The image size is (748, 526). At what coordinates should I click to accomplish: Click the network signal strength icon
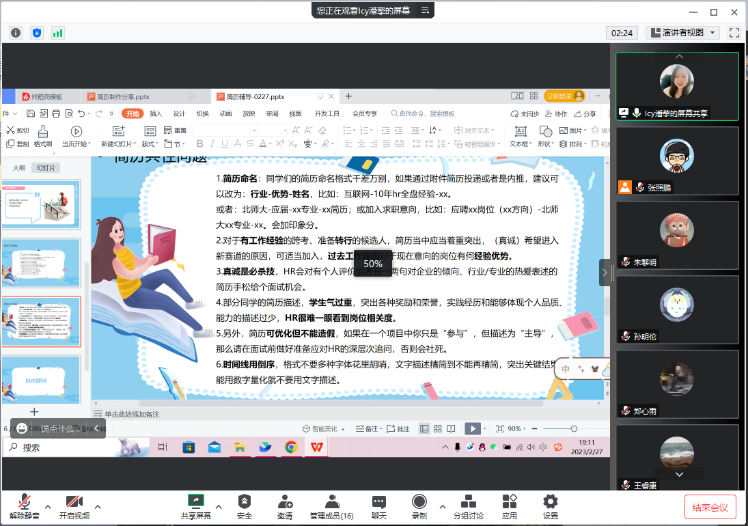tap(58, 32)
